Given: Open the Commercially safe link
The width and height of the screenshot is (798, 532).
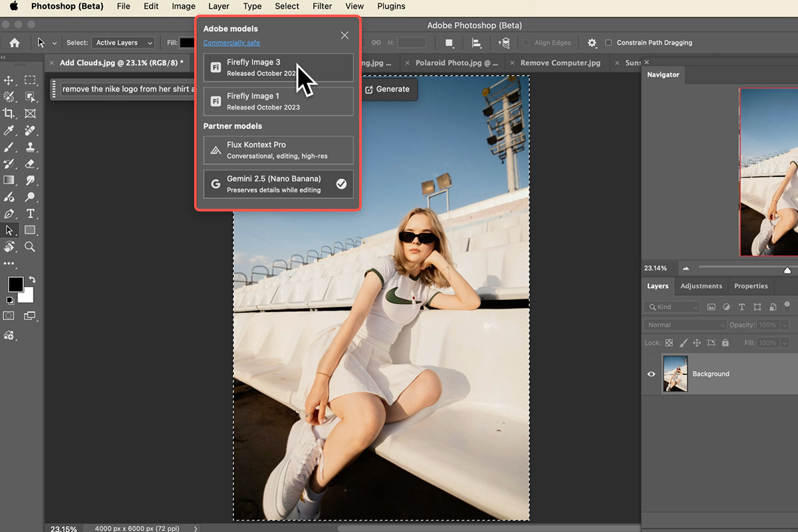Looking at the screenshot, I should pos(231,43).
